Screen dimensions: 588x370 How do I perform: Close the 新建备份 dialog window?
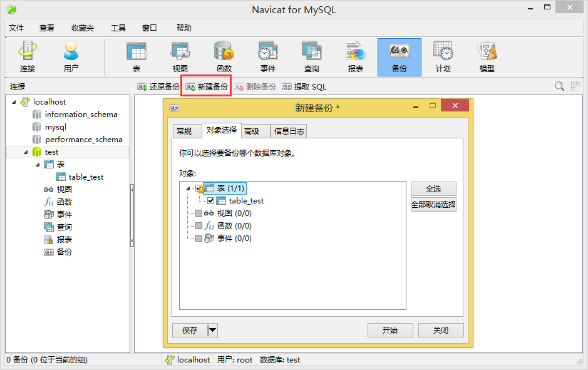click(455, 106)
